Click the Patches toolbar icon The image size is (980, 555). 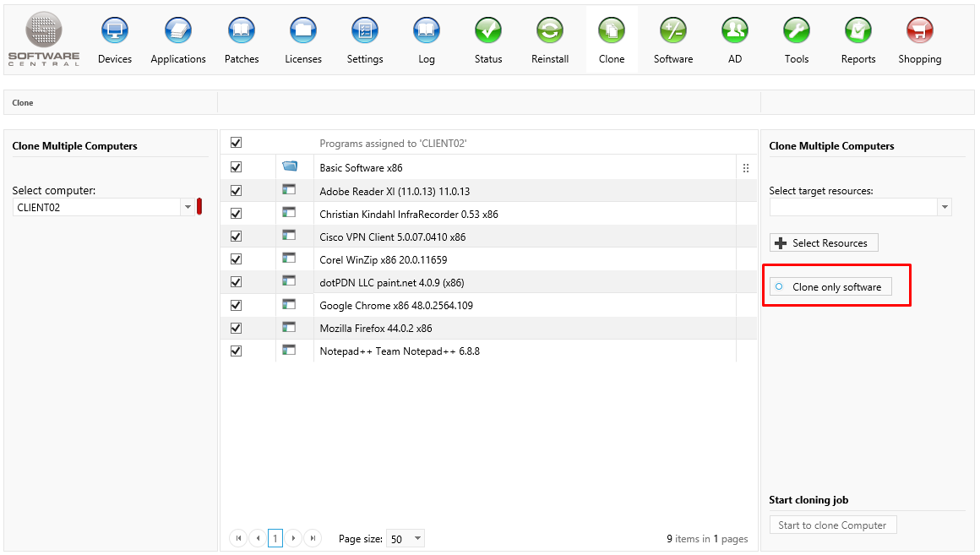tap(242, 31)
